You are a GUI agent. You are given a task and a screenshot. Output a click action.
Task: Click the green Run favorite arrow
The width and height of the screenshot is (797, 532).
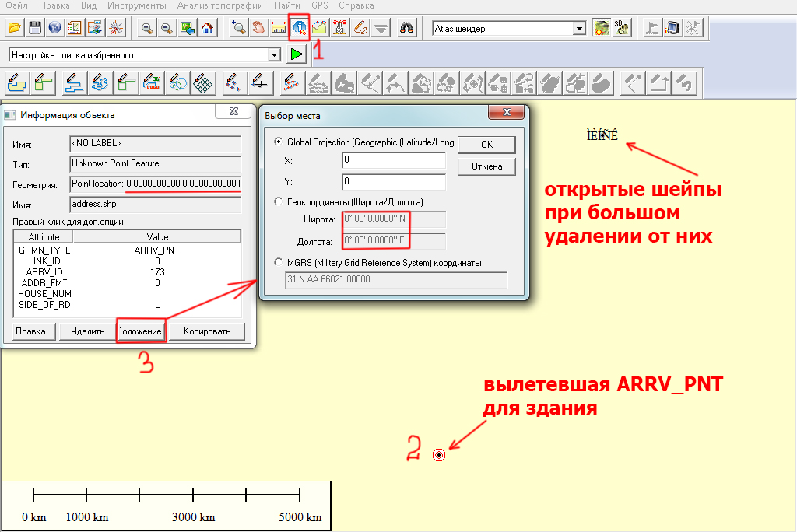point(297,54)
